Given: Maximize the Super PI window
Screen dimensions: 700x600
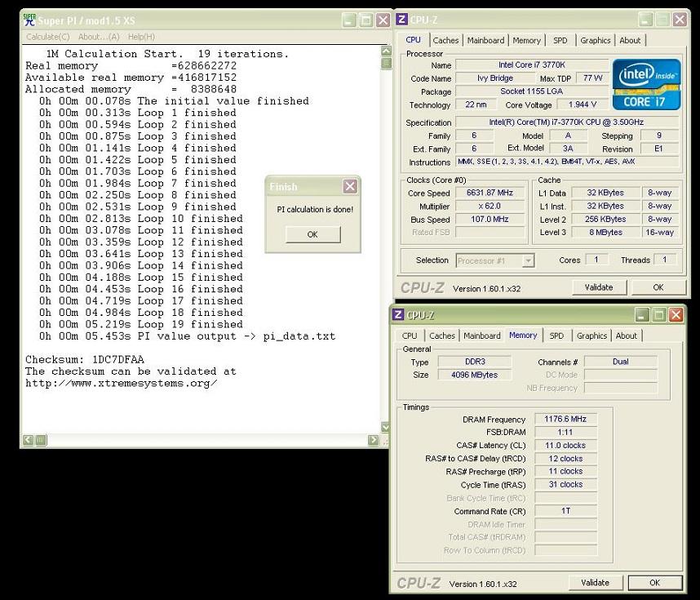Looking at the screenshot, I should point(366,20).
